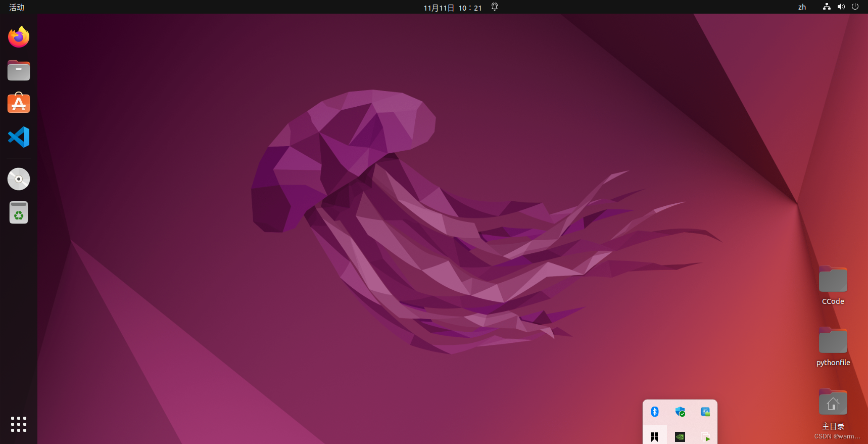Image resolution: width=868 pixels, height=444 pixels.
Task: Launch Ubuntu Software store
Action: [19, 103]
